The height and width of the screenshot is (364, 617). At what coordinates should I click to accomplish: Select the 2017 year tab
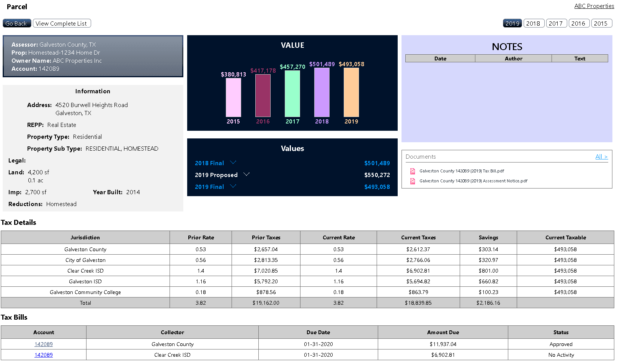(x=556, y=23)
